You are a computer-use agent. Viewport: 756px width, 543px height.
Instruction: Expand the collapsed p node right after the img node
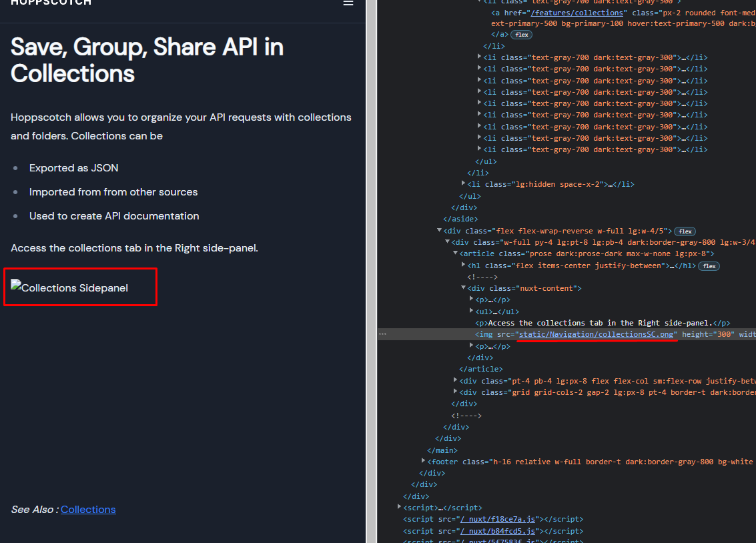[472, 346]
